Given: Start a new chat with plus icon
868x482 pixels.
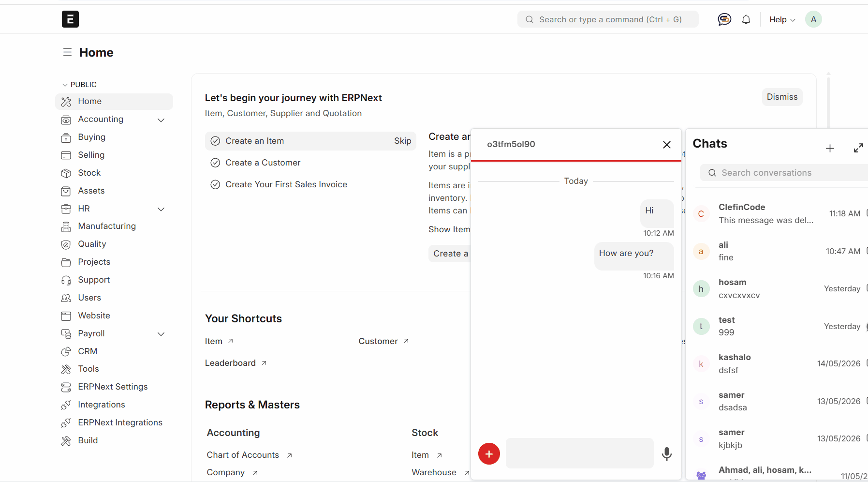Looking at the screenshot, I should [x=830, y=148].
